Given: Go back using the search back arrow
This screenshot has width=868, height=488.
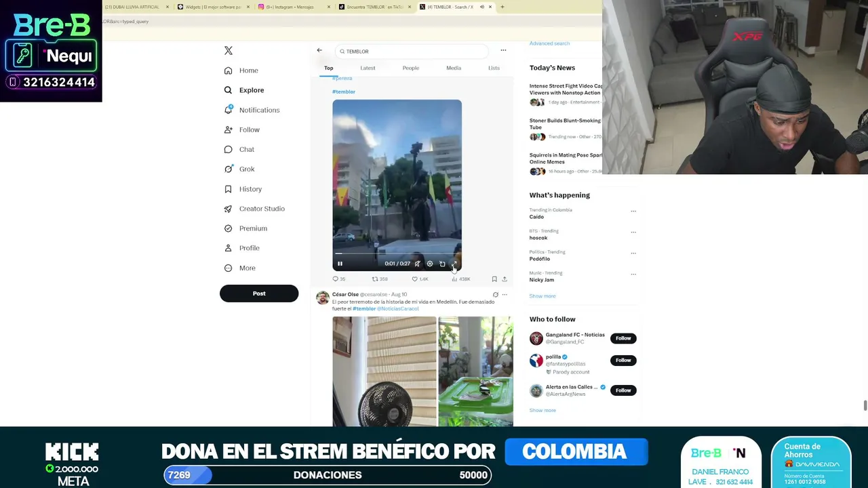Looking at the screenshot, I should pyautogui.click(x=319, y=50).
